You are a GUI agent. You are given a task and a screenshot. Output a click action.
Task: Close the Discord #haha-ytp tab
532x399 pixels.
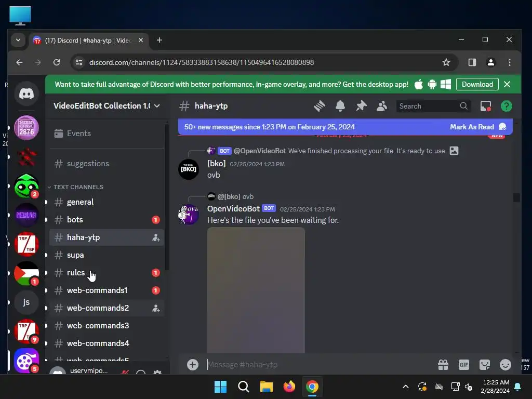(141, 41)
